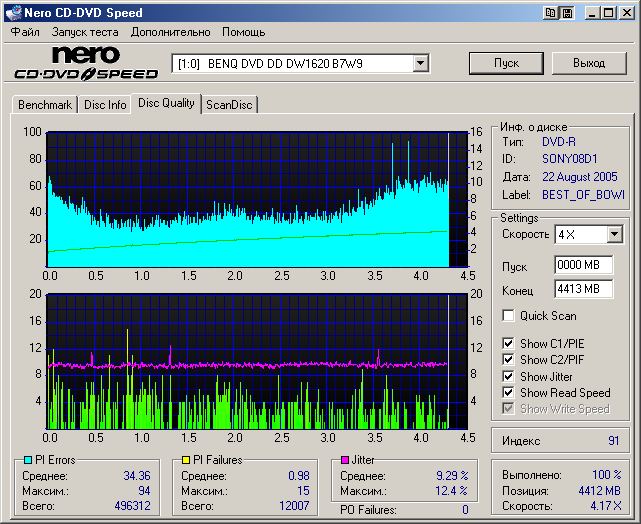Click the Конец 4413 MB input field
The width and height of the screenshot is (641, 524).
pyautogui.click(x=583, y=289)
